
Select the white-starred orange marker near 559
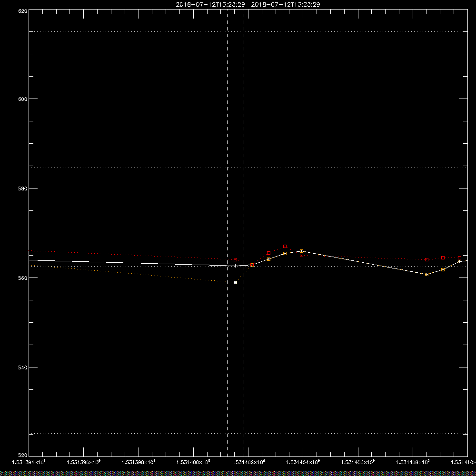tap(235, 282)
